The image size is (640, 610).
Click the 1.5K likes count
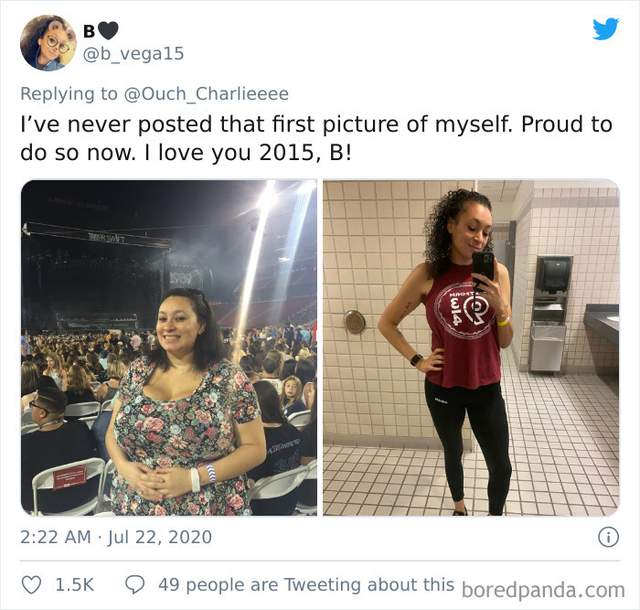tap(77, 584)
